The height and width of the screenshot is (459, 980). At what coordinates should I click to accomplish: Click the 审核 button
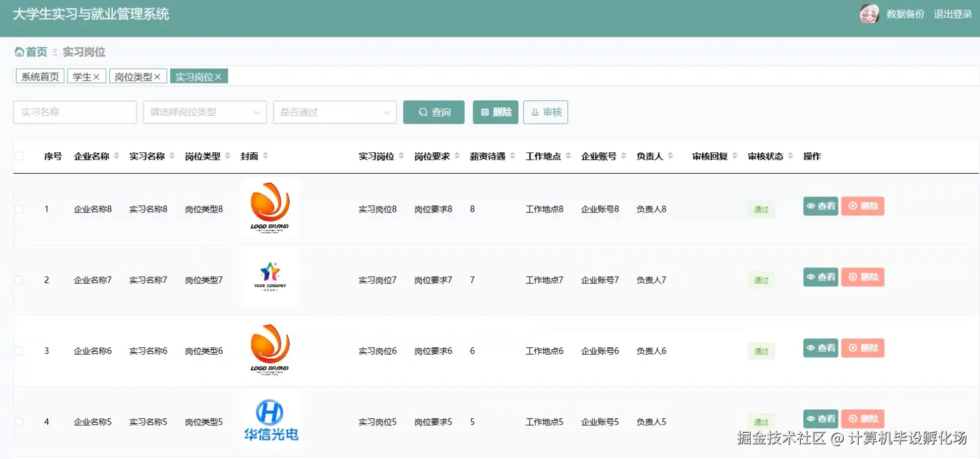coord(545,112)
